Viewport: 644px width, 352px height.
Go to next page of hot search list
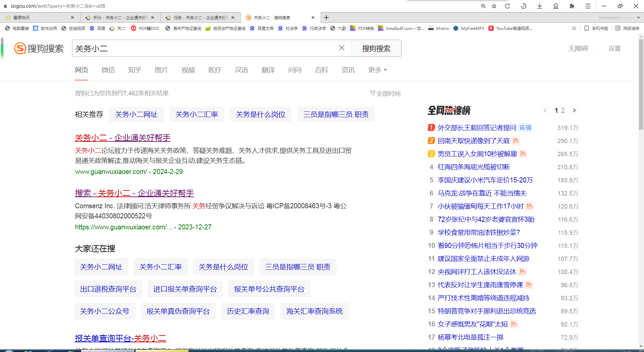point(574,111)
